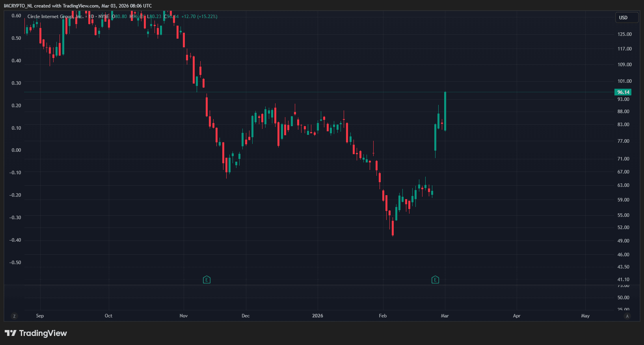Click the late-February earnings E marker
Image resolution: width=644 pixels, height=345 pixels.
click(435, 280)
